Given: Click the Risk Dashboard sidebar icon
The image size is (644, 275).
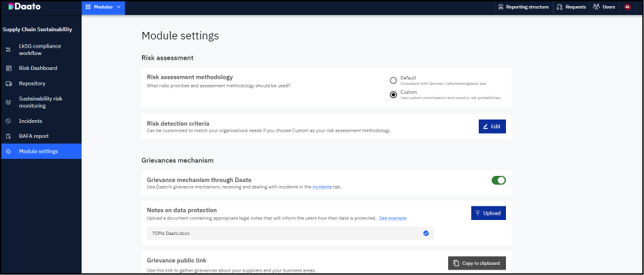Looking at the screenshot, I should click(8, 68).
